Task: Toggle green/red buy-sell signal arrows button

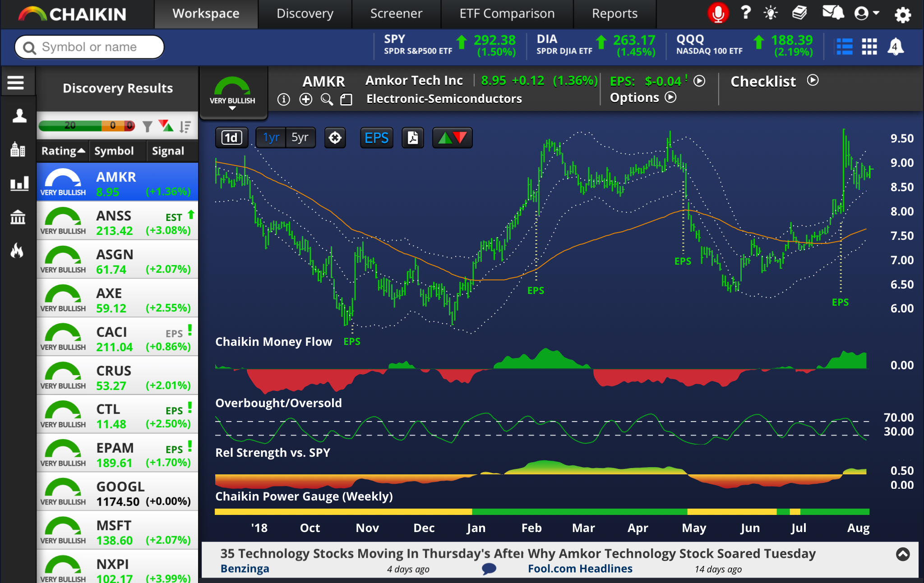Action: [x=452, y=138]
